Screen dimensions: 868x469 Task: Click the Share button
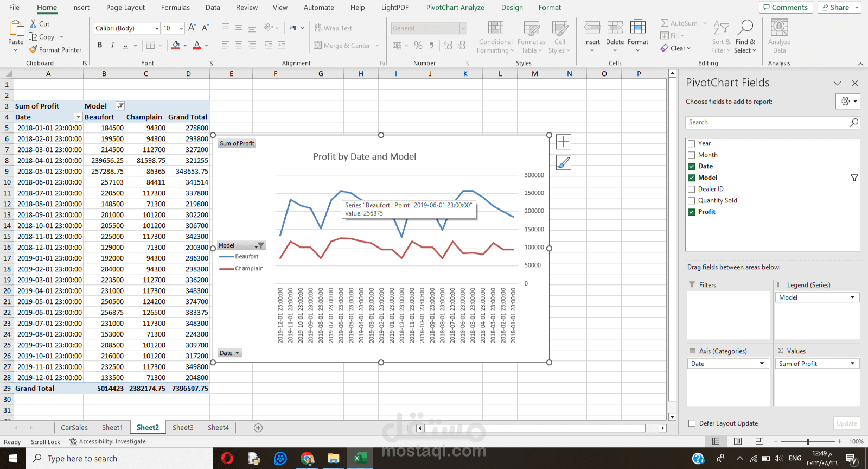(x=839, y=7)
